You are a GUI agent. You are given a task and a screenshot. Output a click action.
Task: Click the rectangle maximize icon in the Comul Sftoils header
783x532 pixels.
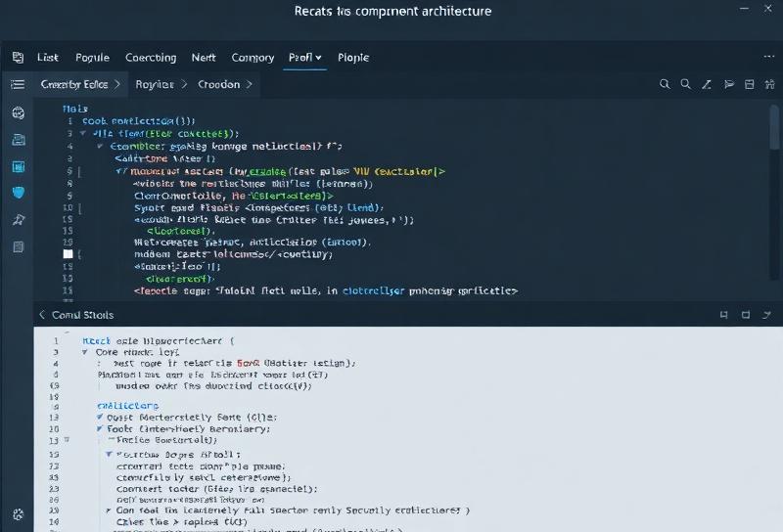pyautogui.click(x=746, y=315)
